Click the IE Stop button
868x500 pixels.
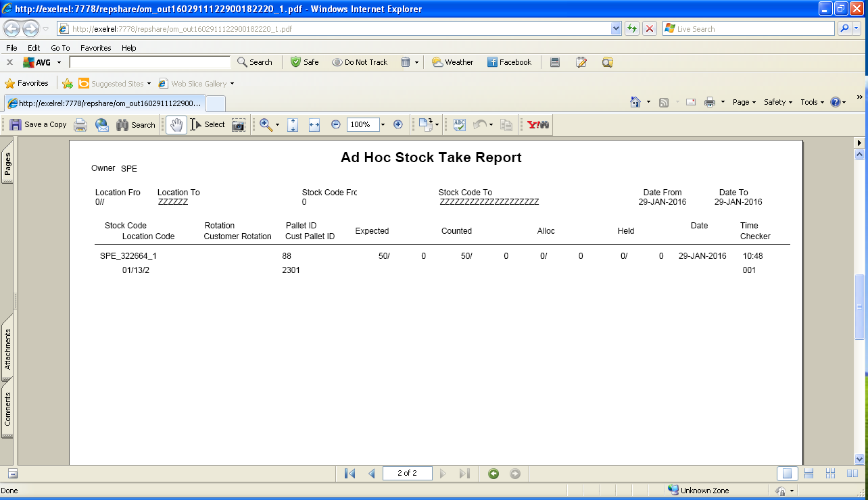[650, 28]
